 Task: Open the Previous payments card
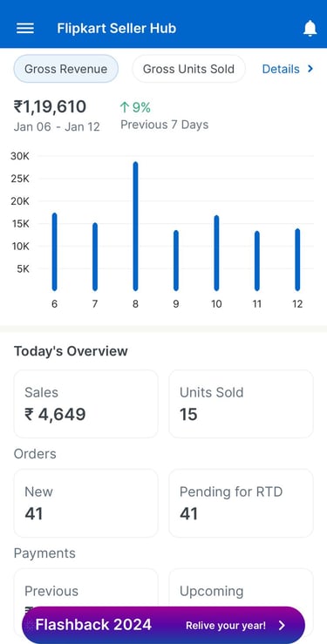pyautogui.click(x=85, y=587)
